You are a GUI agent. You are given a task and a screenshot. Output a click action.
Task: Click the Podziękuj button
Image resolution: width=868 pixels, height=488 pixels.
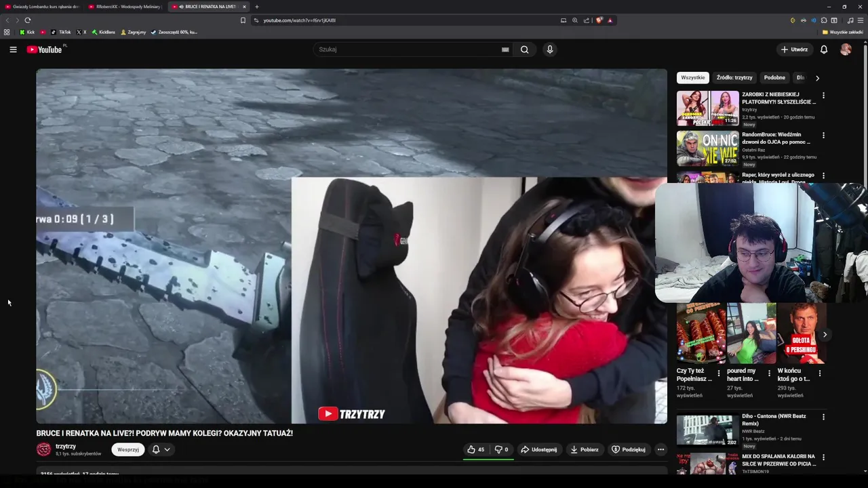(x=629, y=449)
